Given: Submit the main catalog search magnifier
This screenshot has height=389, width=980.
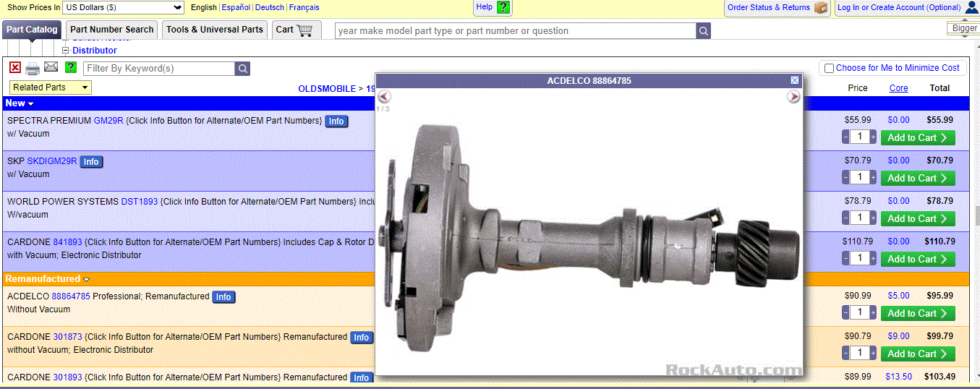Looking at the screenshot, I should coord(704,31).
